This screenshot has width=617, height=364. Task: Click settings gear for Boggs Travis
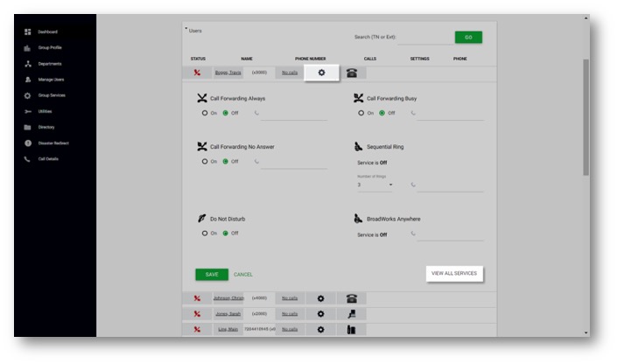(321, 73)
